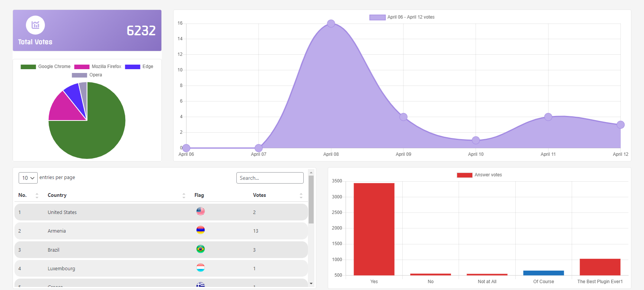644x290 pixels.
Task: Click the Brazil flag icon
Action: click(201, 249)
